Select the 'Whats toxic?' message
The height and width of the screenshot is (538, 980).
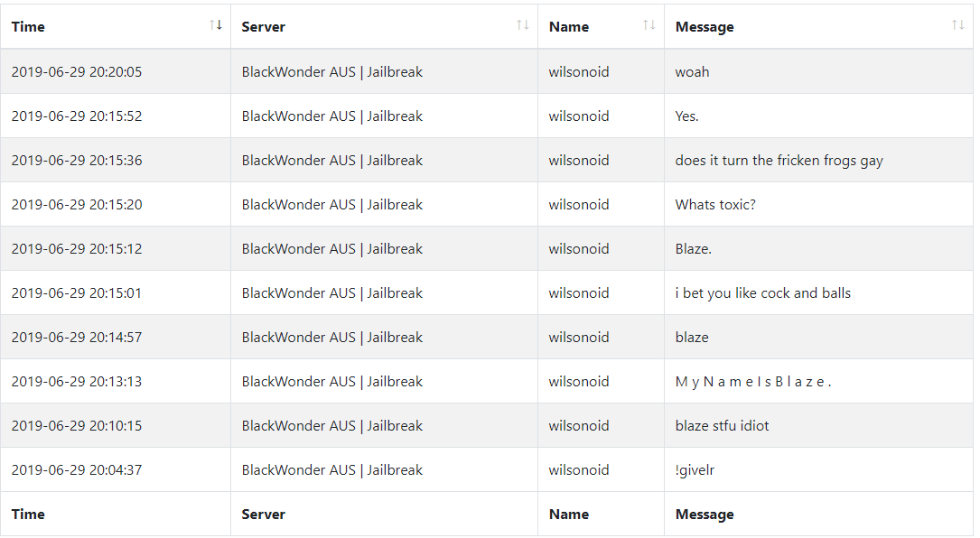point(715,205)
